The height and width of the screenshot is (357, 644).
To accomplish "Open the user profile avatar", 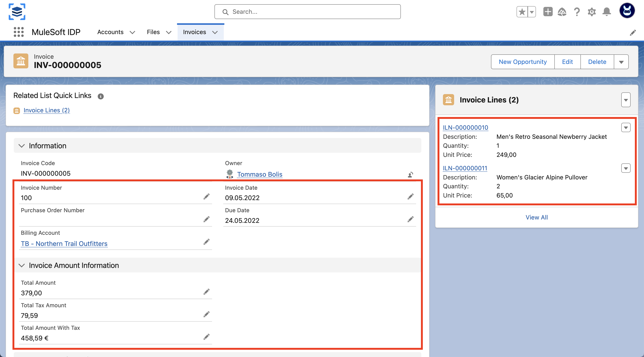I will coord(627,11).
